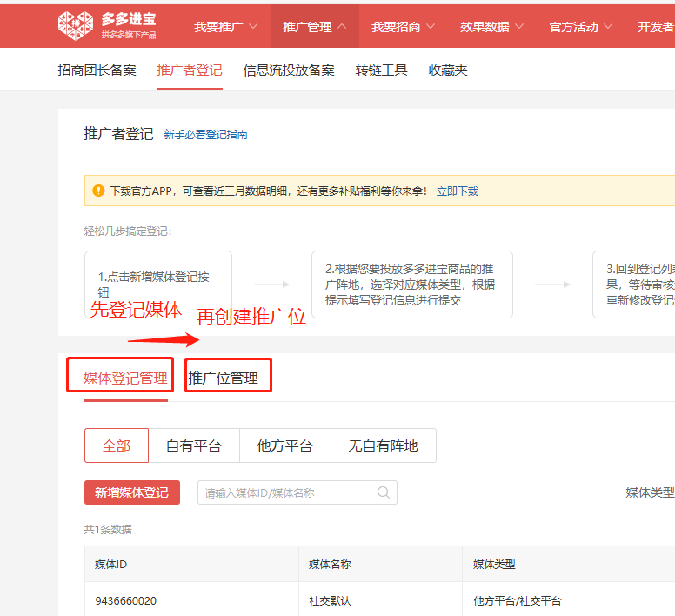This screenshot has width=675, height=616.
Task: Expand the 我要推广 dropdown menu
Action: [226, 27]
